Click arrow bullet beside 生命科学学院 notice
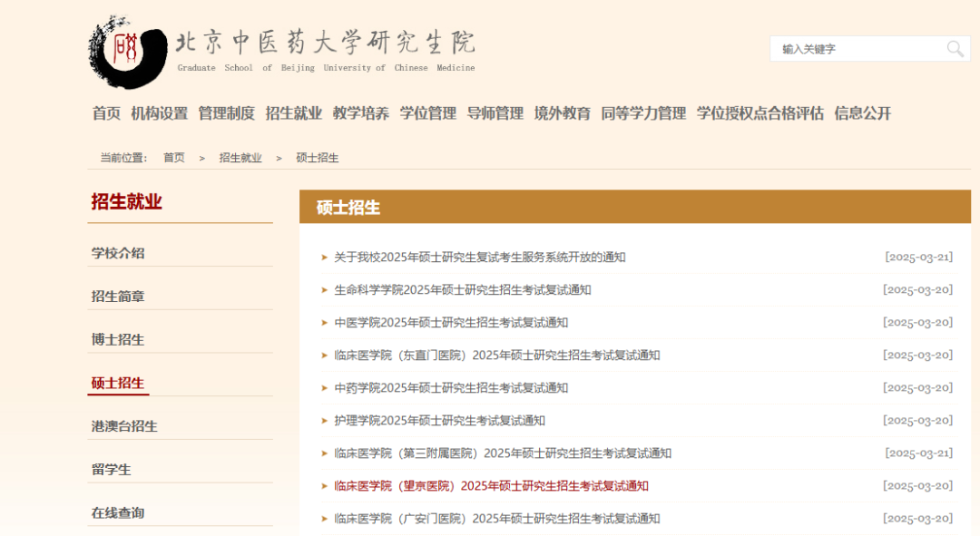 coord(324,290)
